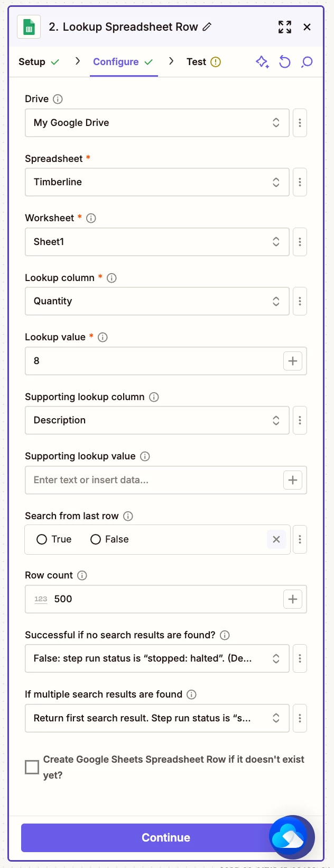Rename step using the pencil icon

pyautogui.click(x=207, y=26)
